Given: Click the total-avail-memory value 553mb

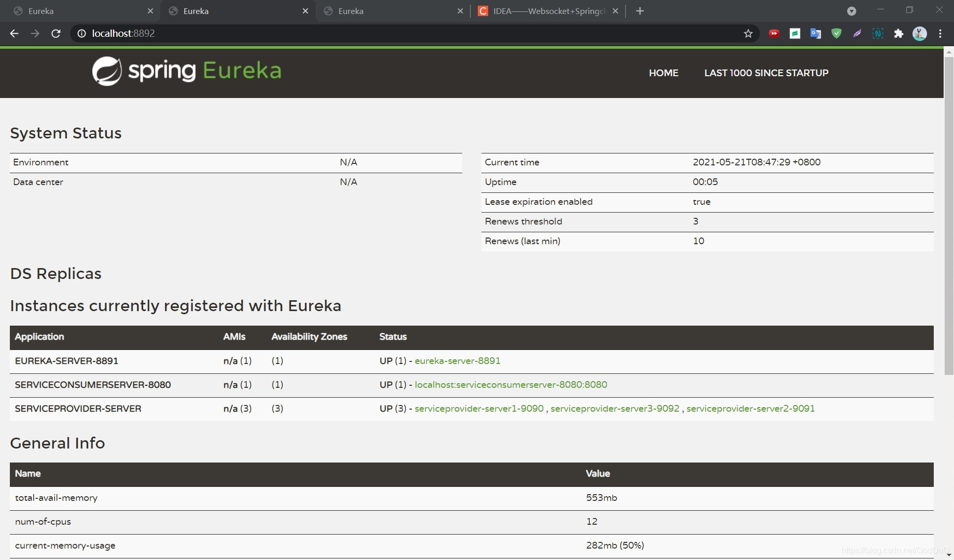Looking at the screenshot, I should pos(601,498).
